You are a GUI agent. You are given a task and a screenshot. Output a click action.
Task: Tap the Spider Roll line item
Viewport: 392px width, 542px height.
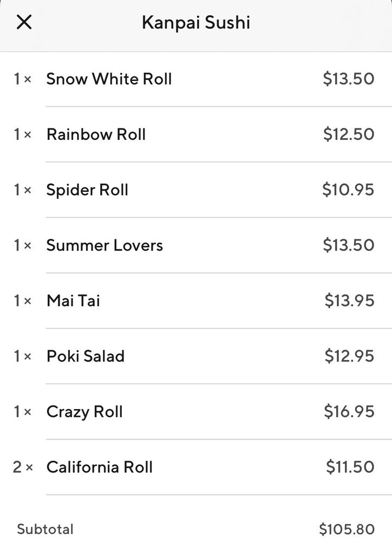(x=87, y=190)
